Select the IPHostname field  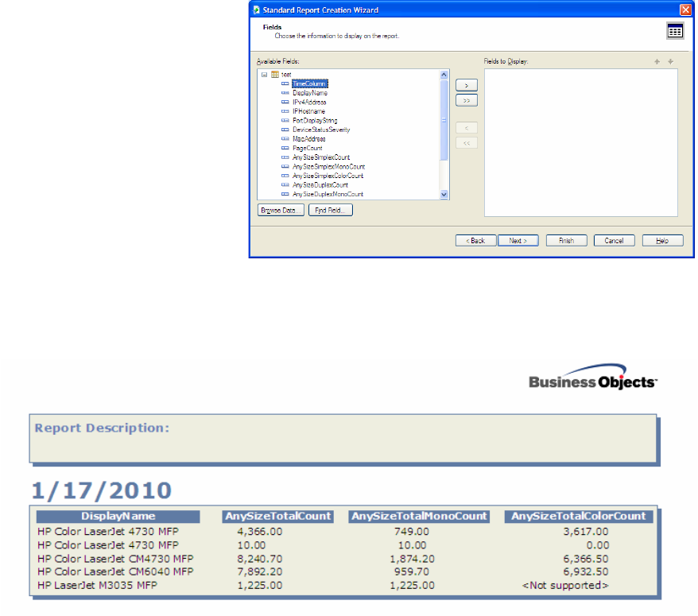(x=309, y=111)
